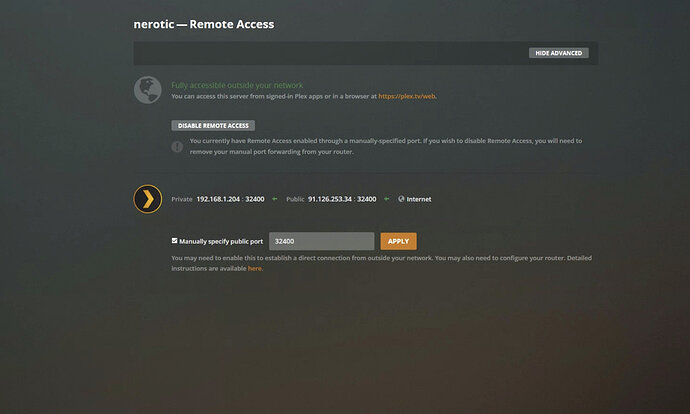Click the 'Private' label
This screenshot has width=690, height=414.
(x=182, y=199)
